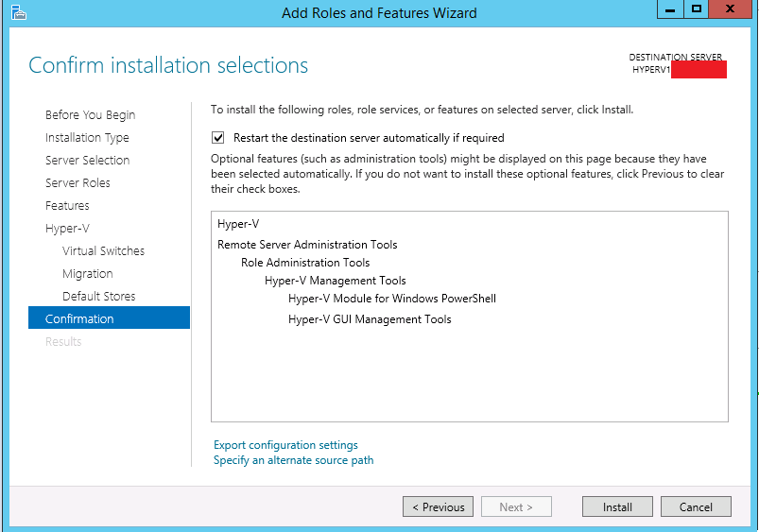Select the Server Roles step
The height and width of the screenshot is (532, 759).
[78, 183]
